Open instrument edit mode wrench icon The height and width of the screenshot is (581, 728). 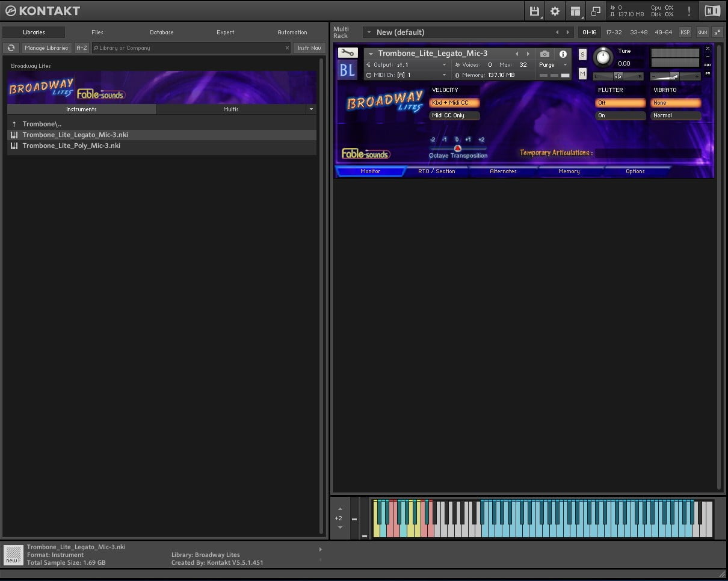(347, 53)
